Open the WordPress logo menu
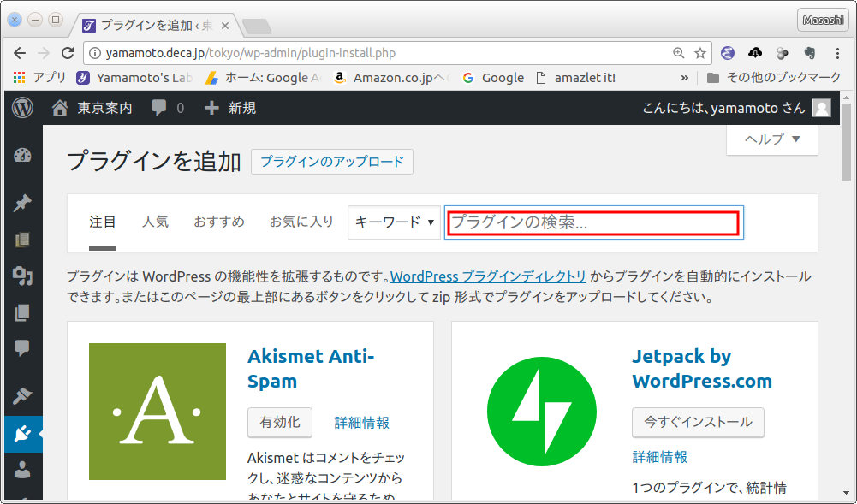The height and width of the screenshot is (504, 857). [x=22, y=108]
